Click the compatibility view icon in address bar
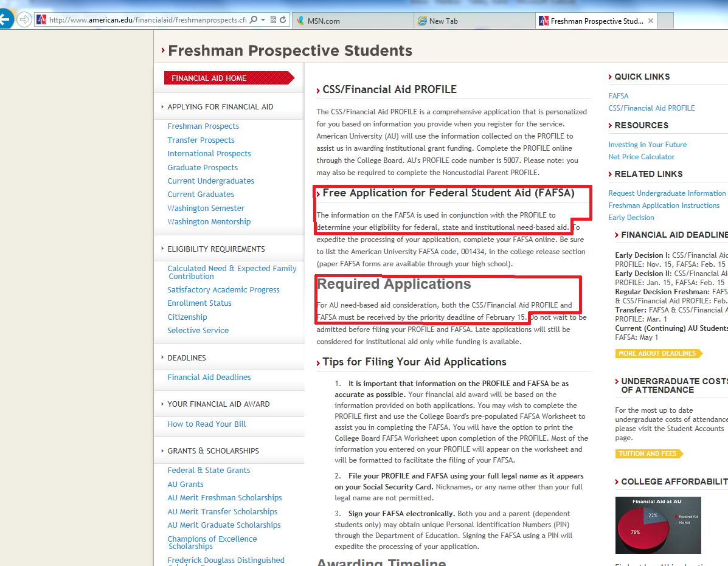 [x=274, y=20]
